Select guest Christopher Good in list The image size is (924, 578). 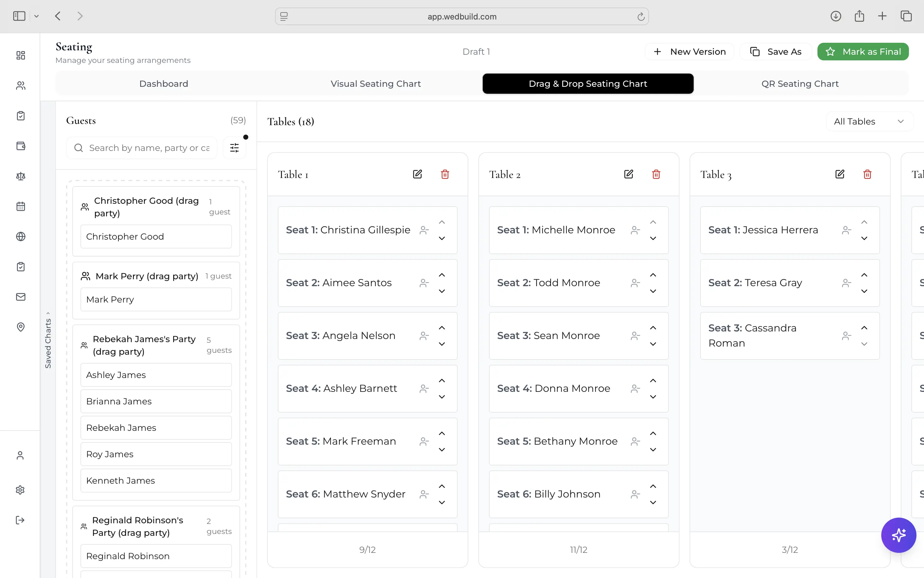point(156,236)
